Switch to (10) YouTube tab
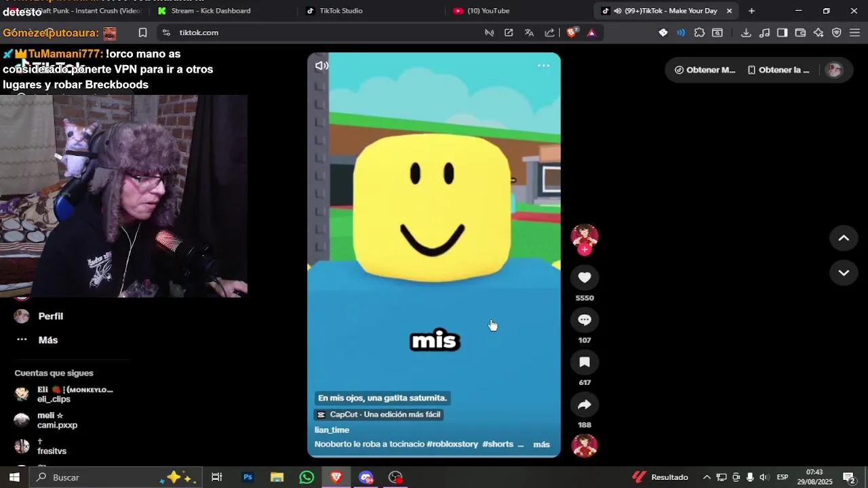Screen dimensions: 868x488 (x=488, y=11)
